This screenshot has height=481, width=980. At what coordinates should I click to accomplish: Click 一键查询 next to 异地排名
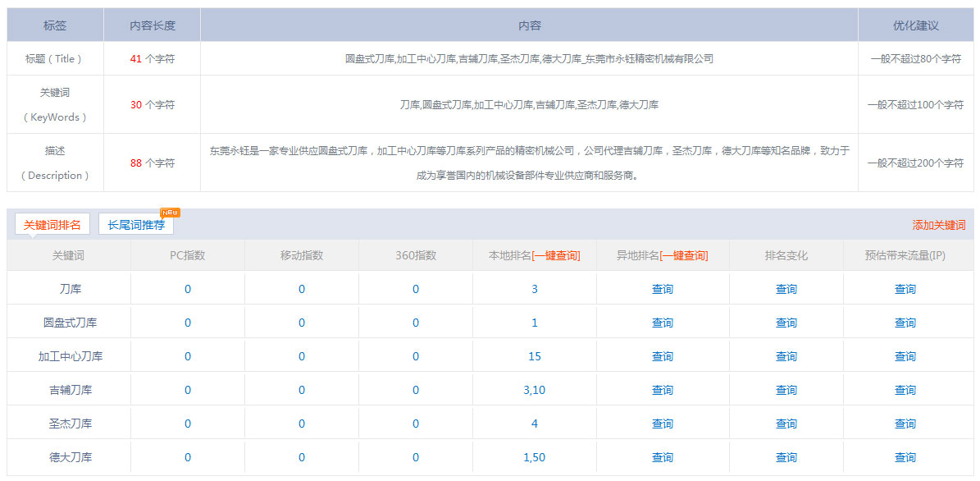(684, 255)
